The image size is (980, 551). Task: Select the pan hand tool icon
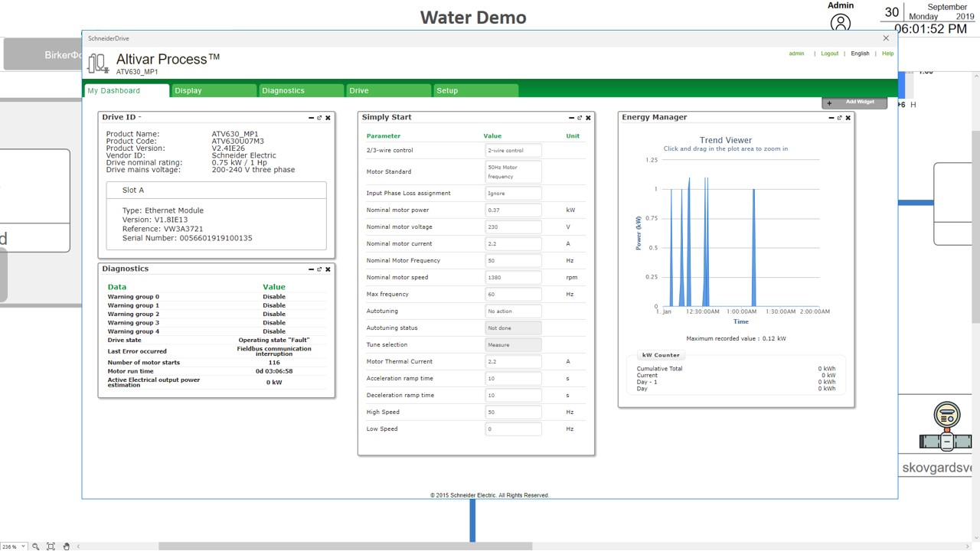(x=67, y=546)
